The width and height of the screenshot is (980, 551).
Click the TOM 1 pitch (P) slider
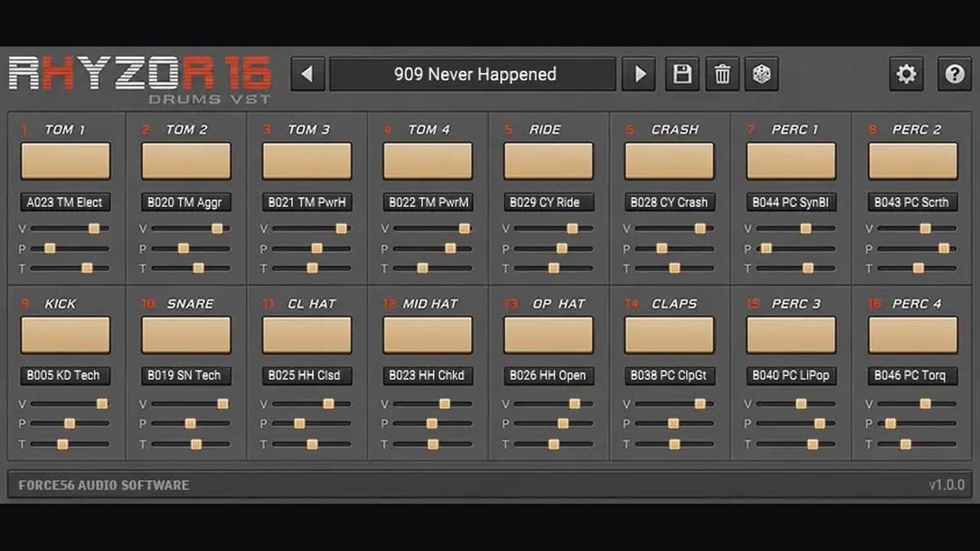[x=69, y=248]
